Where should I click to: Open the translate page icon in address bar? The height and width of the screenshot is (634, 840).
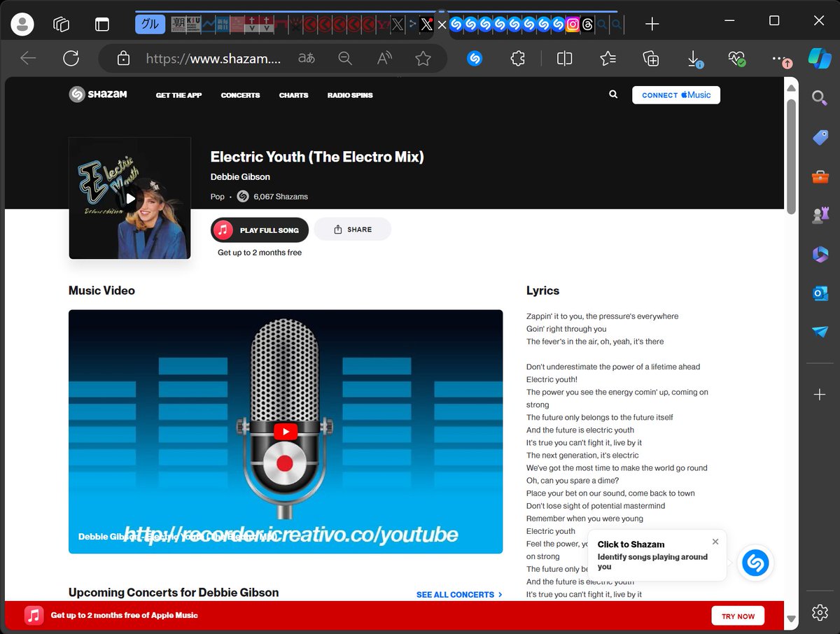(x=307, y=59)
